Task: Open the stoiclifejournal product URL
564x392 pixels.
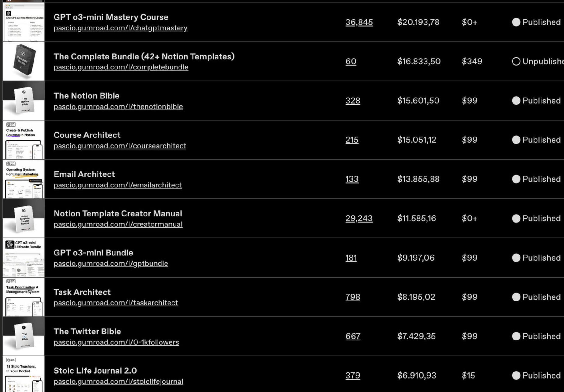Action: coord(118,382)
